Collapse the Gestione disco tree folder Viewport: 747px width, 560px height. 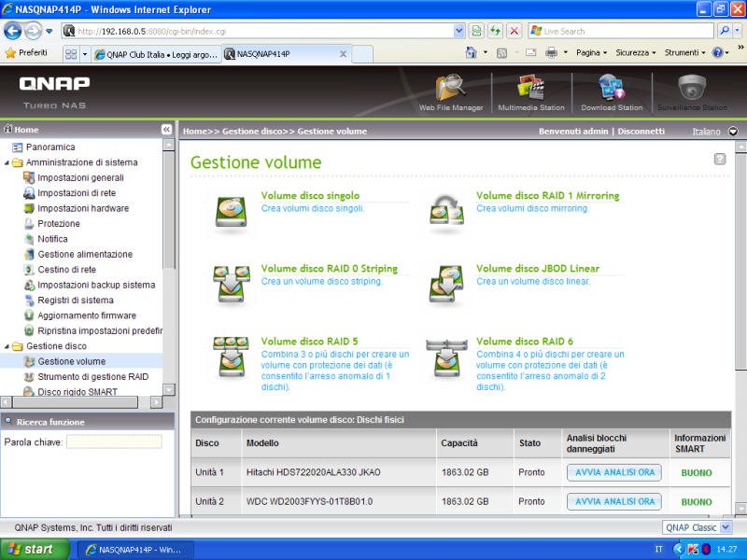[7, 346]
